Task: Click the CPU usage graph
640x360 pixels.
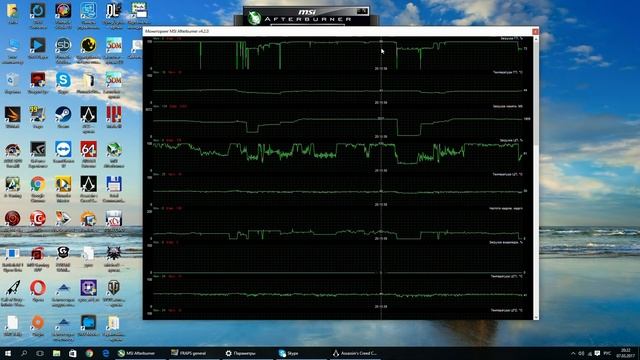Action: tap(338, 157)
